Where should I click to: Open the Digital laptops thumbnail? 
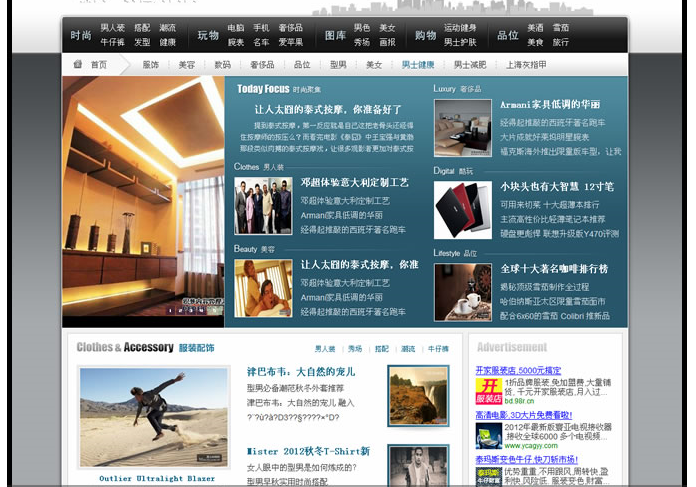pyautogui.click(x=463, y=210)
